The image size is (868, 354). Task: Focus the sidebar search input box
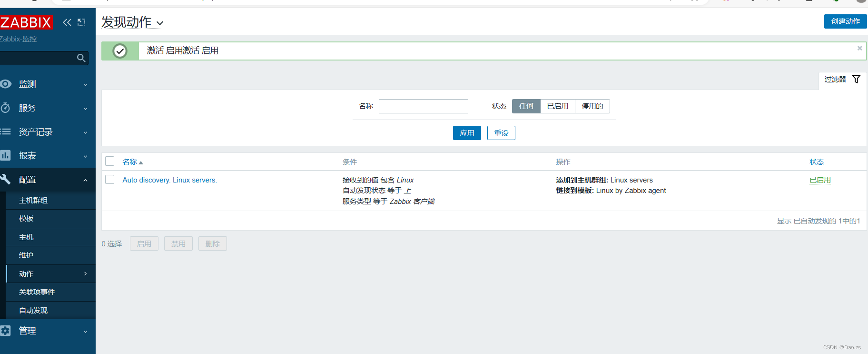pos(44,58)
